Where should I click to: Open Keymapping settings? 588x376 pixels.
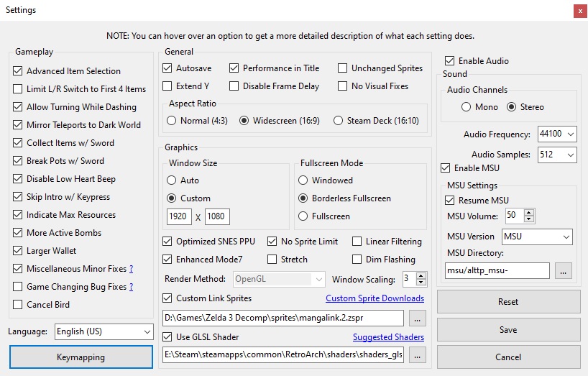(81, 357)
